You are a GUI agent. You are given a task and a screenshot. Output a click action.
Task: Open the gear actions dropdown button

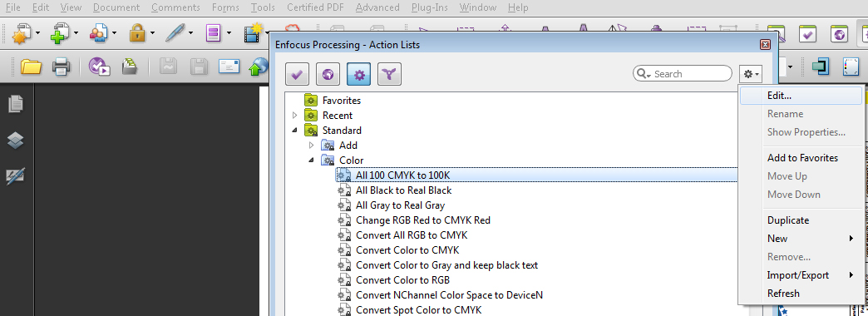[x=752, y=74]
